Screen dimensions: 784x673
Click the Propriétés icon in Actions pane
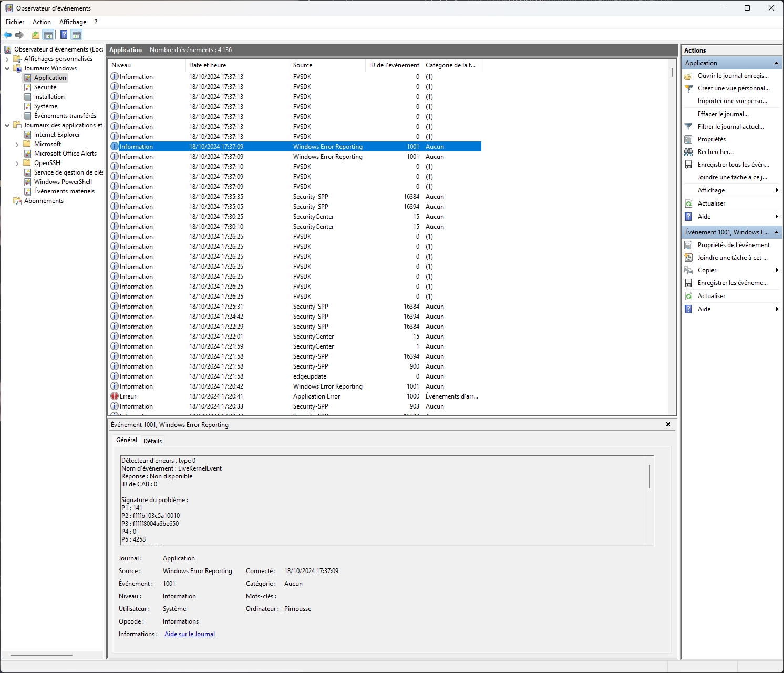688,139
